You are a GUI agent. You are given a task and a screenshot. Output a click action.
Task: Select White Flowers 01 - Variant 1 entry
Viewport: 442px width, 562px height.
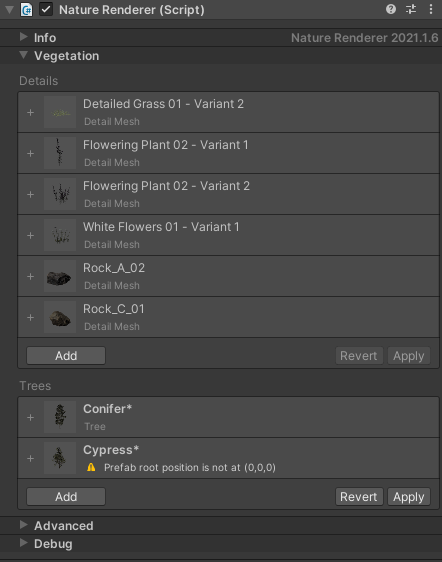pos(228,235)
